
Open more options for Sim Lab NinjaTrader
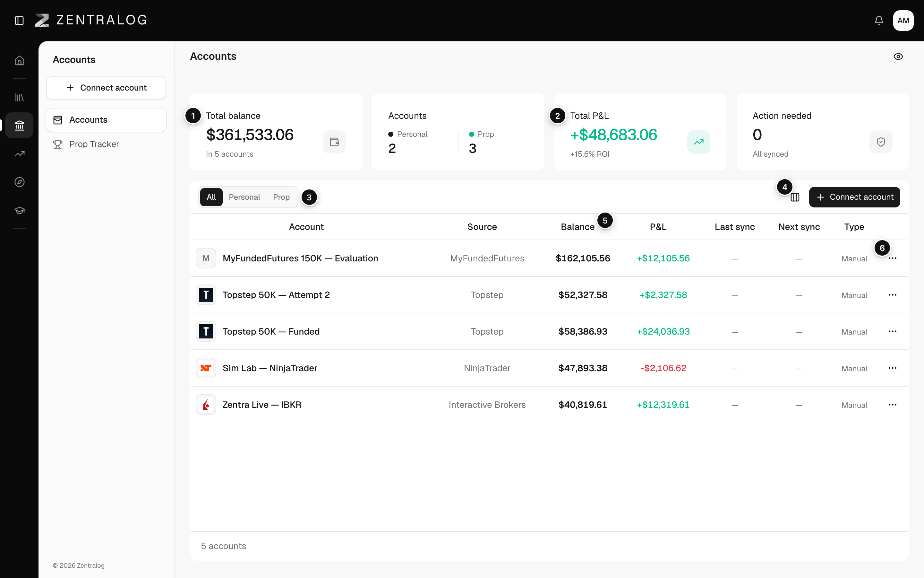pyautogui.click(x=892, y=368)
